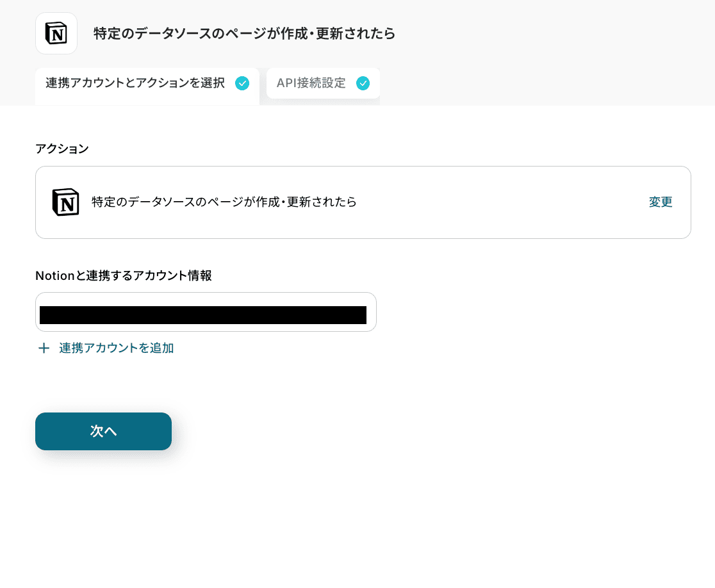Click the 連携アカウントを追加 link
The width and height of the screenshot is (715, 588).
(116, 348)
